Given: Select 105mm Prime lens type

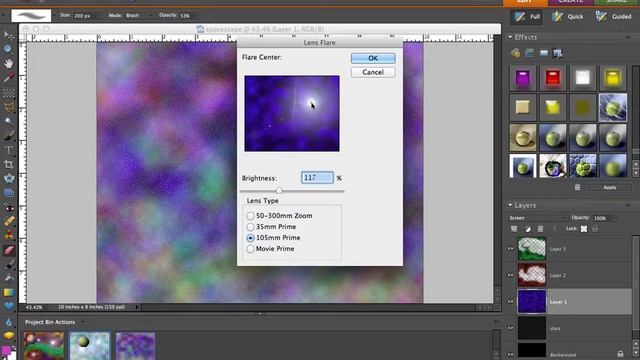Looking at the screenshot, I should [x=273, y=238].
